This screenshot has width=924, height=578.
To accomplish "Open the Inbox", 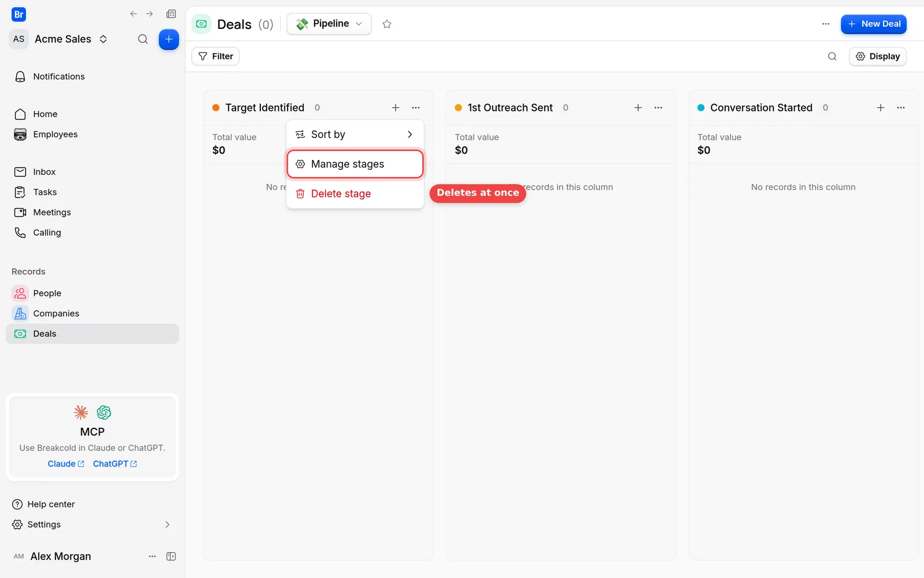I will [x=92, y=172].
